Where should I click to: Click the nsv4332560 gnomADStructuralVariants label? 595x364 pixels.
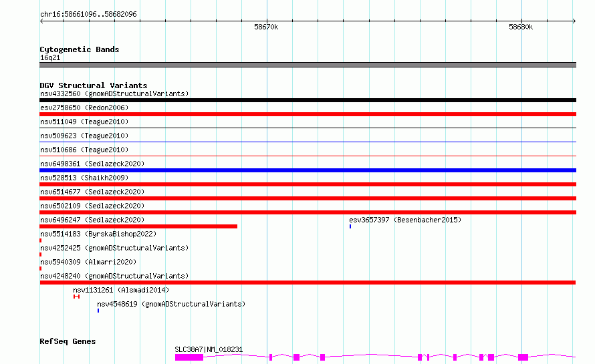[114, 94]
